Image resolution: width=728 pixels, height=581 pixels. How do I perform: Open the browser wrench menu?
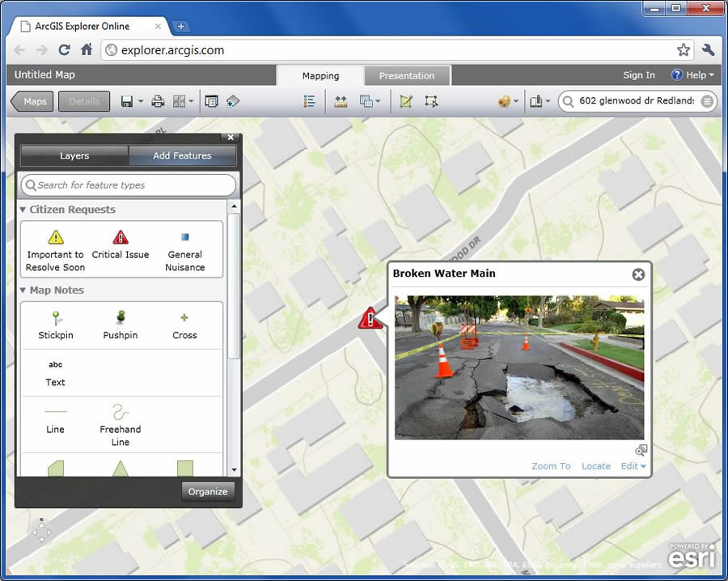[708, 49]
